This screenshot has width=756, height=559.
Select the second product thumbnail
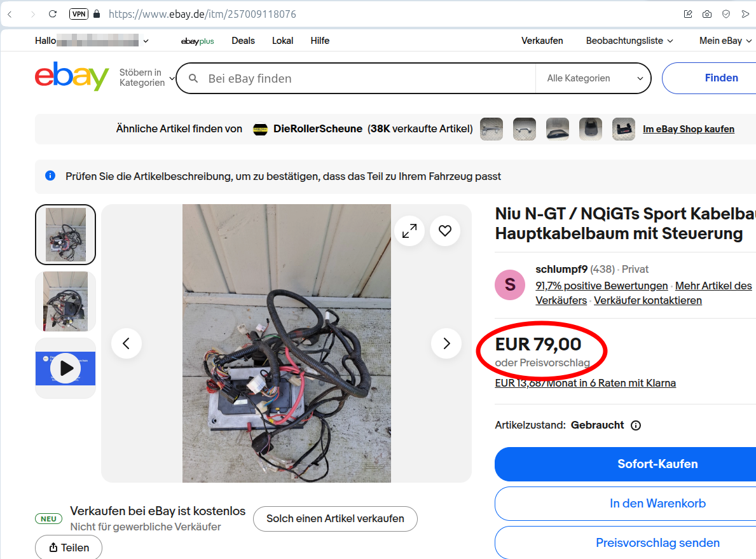[x=65, y=301]
